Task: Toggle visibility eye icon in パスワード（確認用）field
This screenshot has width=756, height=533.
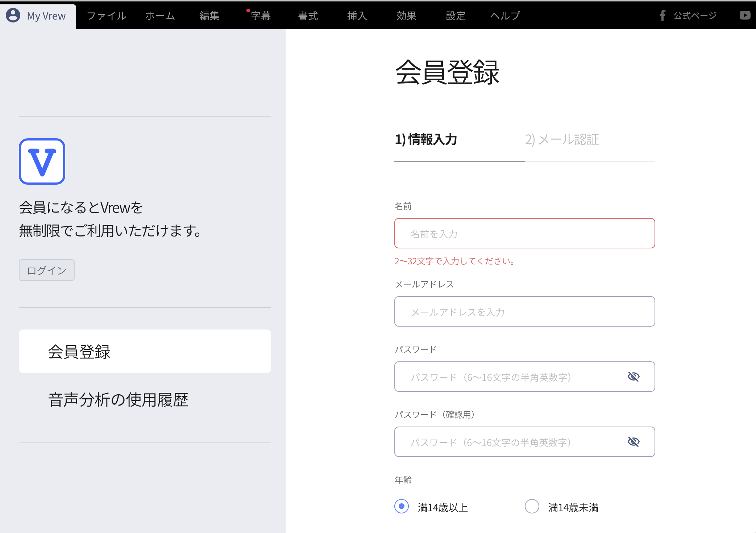Action: tap(634, 442)
